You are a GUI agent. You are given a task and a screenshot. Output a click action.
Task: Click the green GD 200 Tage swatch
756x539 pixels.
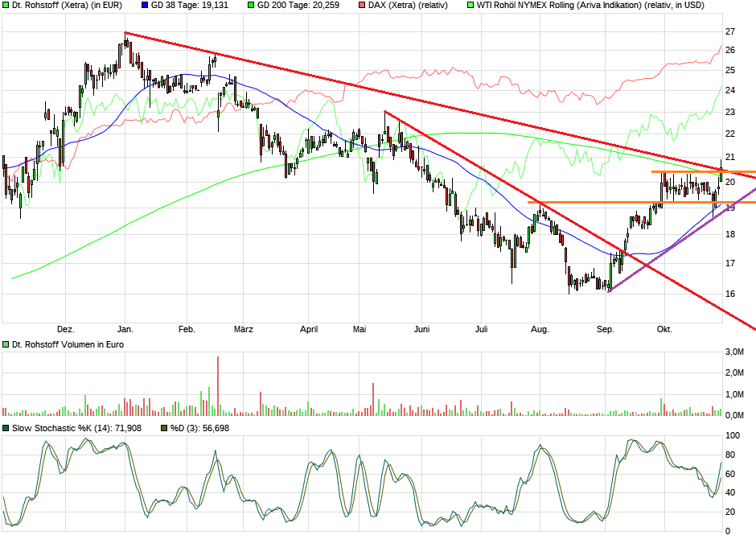pos(251,6)
